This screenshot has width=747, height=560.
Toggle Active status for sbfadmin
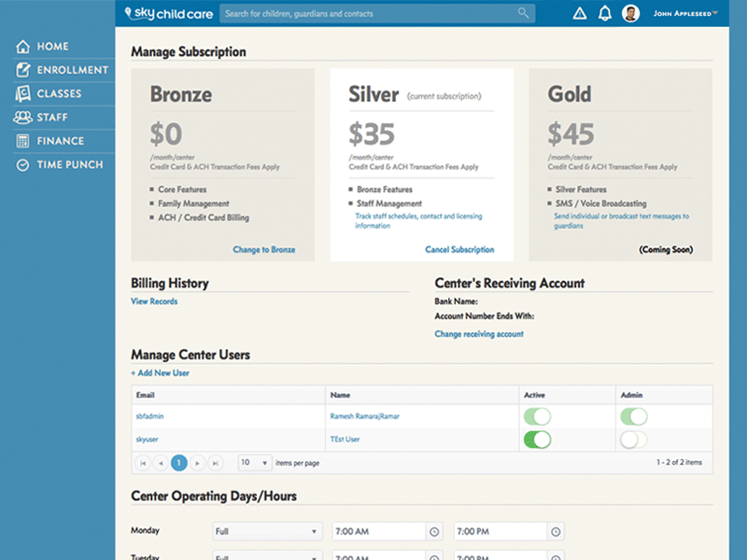(539, 416)
